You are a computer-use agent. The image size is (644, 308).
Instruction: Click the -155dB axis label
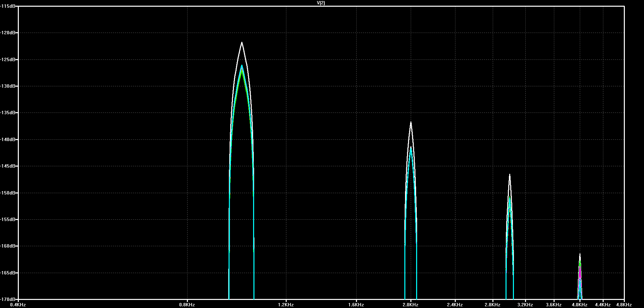click(x=8, y=219)
